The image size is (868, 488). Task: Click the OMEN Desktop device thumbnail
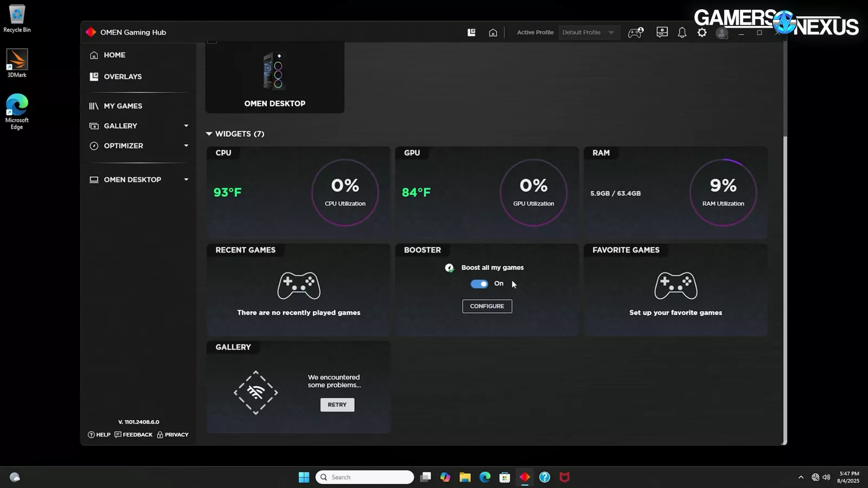275,78
